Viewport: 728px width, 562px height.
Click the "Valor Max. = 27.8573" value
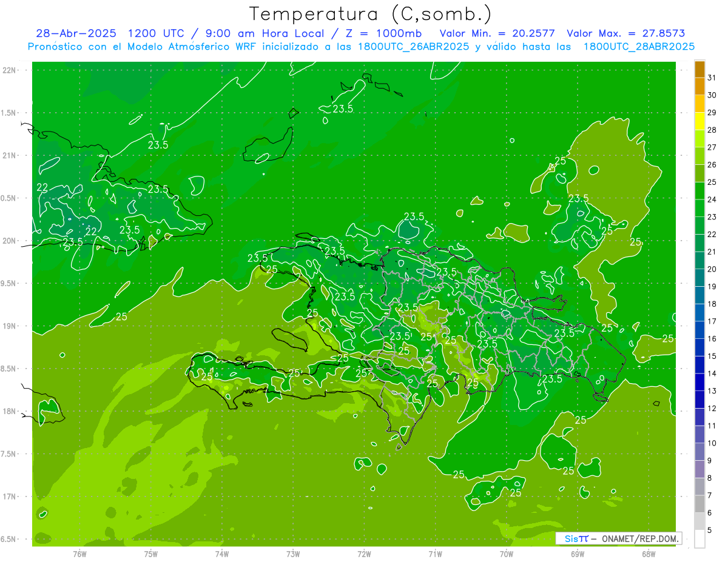[626, 33]
